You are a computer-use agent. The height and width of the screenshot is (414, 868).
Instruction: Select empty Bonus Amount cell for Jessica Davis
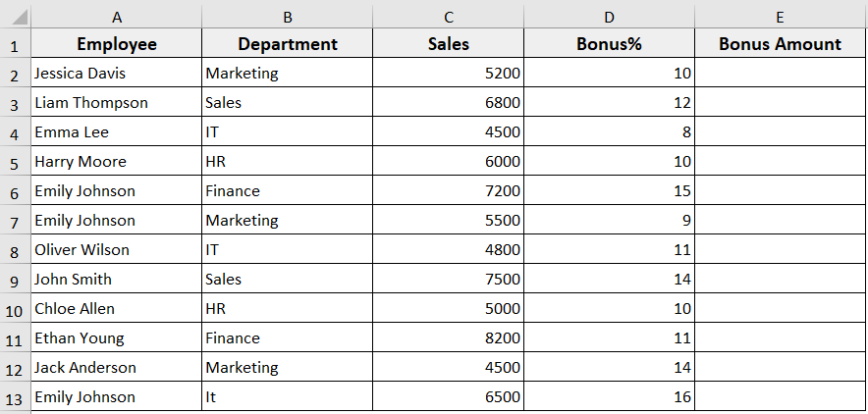tap(780, 74)
